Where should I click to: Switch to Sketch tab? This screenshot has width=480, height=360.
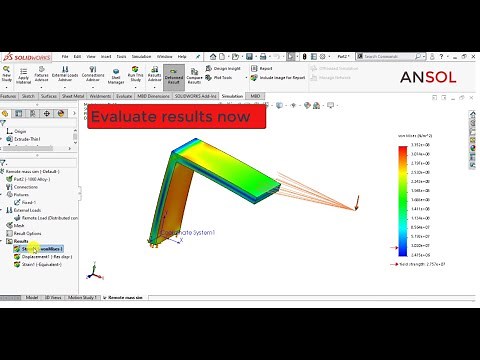(28, 96)
